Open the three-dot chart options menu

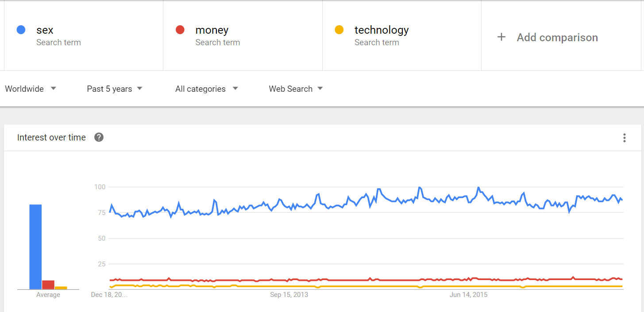coord(624,138)
